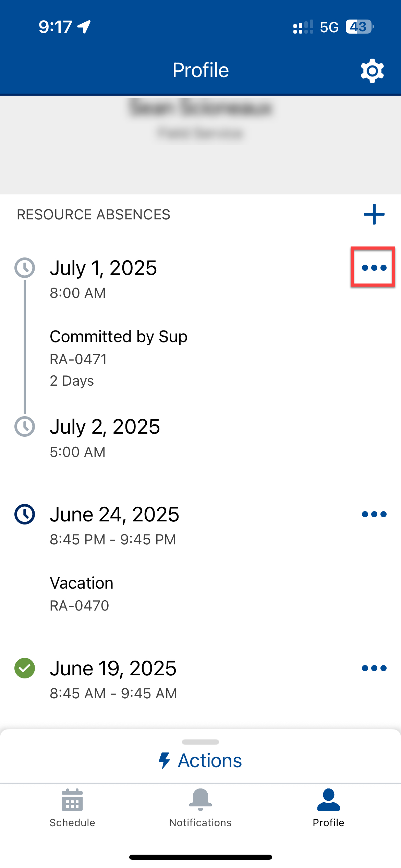Viewport: 401px width, 868px height.
Task: Tap the battery indicator in status bar
Action: point(359,27)
